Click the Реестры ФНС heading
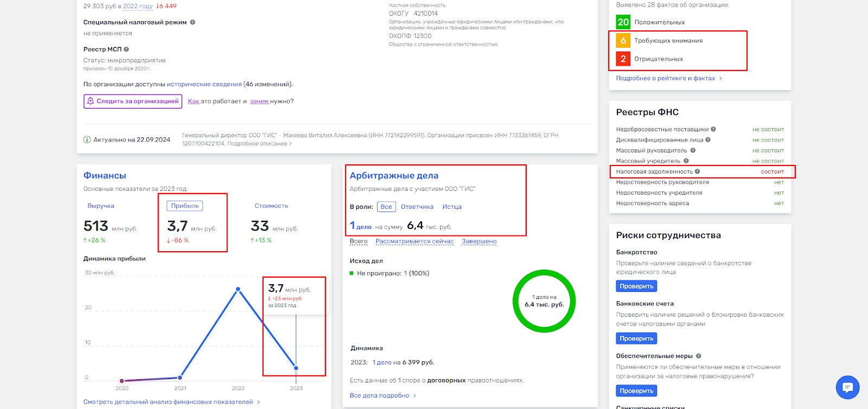Screen dimensions: 868x409 click(647, 112)
